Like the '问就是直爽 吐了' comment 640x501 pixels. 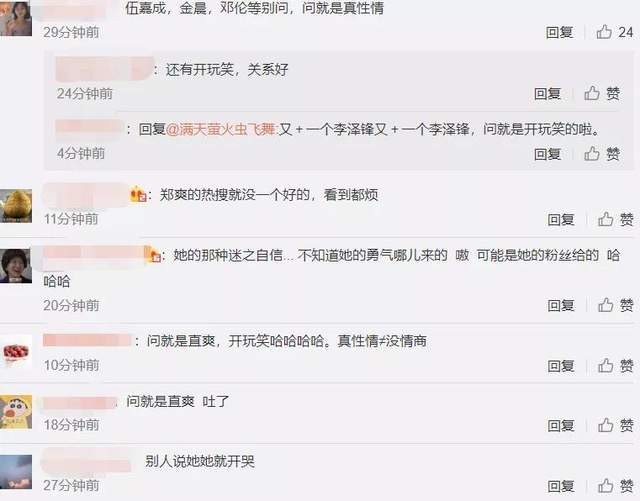point(616,425)
